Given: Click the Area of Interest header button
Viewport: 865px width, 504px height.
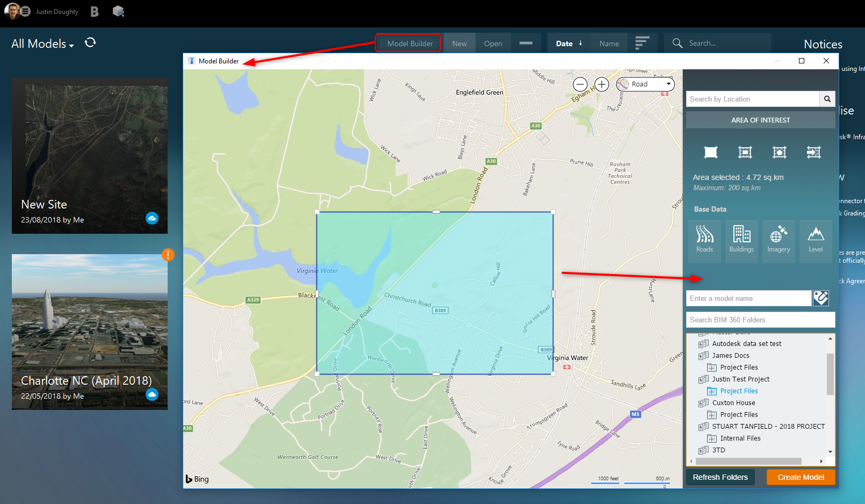Looking at the screenshot, I should tap(761, 120).
